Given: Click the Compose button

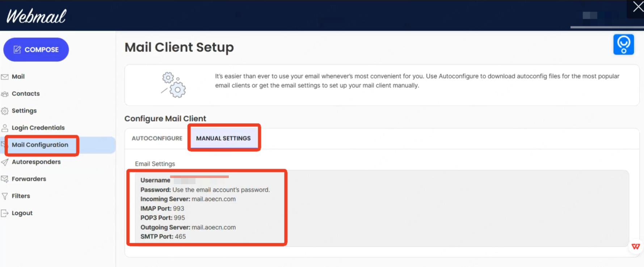Looking at the screenshot, I should [36, 50].
